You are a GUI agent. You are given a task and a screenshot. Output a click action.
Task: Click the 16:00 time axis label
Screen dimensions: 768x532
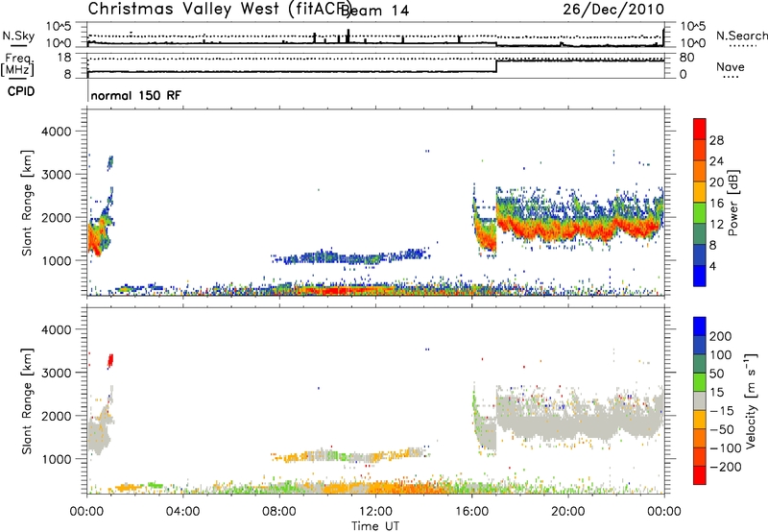471,512
